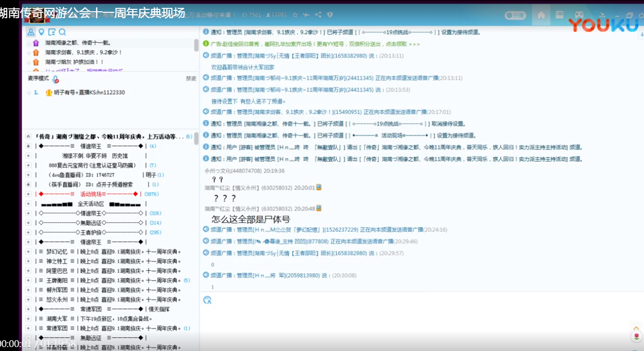
Task: Open the 麦序模式 mode selector
Action: click(x=38, y=79)
